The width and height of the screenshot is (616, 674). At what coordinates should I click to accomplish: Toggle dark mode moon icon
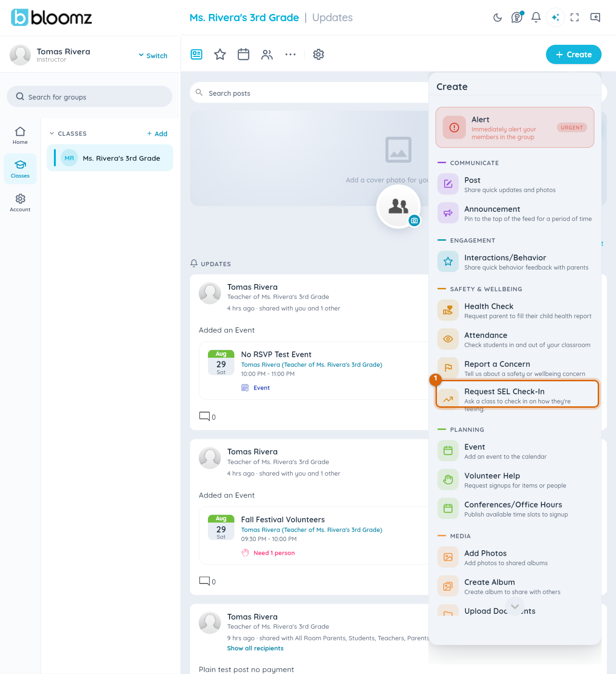tap(498, 18)
